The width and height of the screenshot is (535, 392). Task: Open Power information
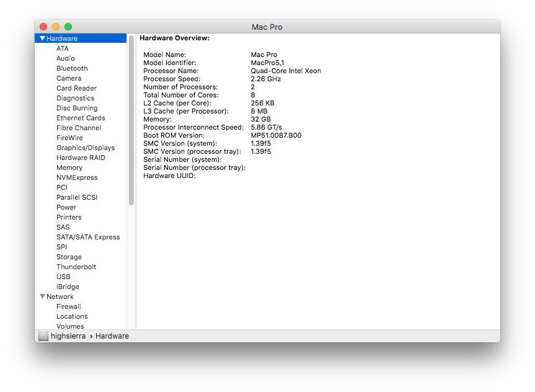coord(66,207)
